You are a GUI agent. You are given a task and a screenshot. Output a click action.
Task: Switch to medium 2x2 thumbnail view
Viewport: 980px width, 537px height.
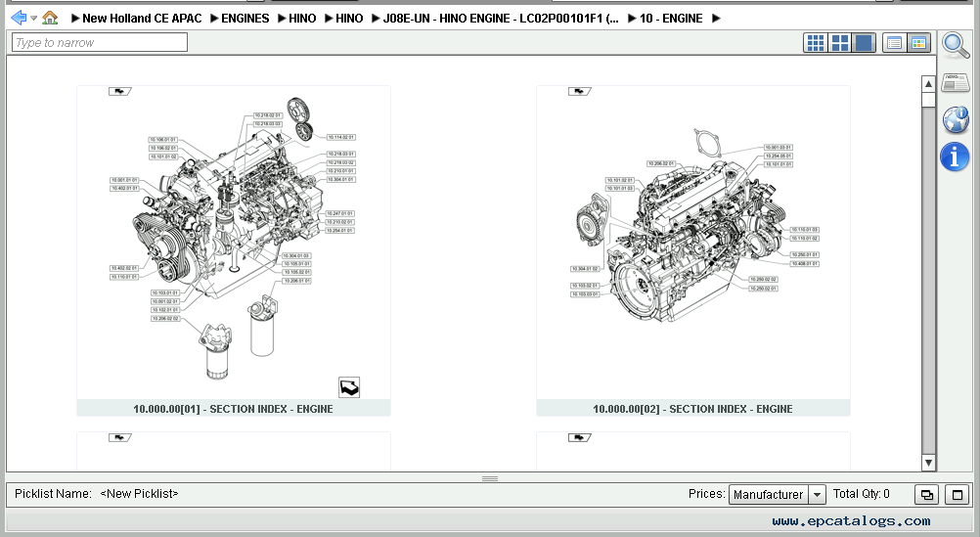[x=839, y=42]
